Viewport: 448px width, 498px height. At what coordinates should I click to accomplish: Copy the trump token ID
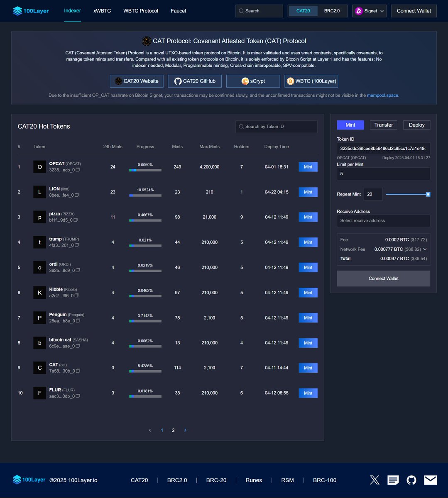tap(77, 245)
